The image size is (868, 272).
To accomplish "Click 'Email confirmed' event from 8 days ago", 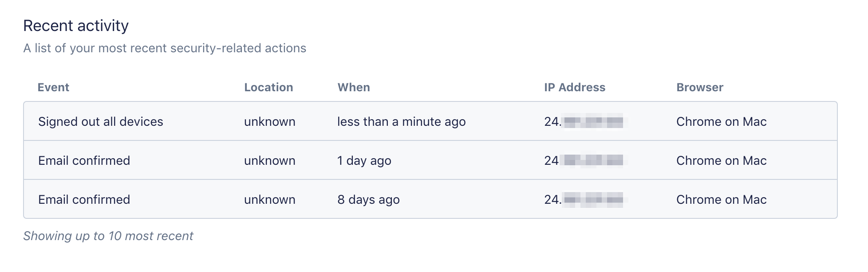I will [x=84, y=199].
